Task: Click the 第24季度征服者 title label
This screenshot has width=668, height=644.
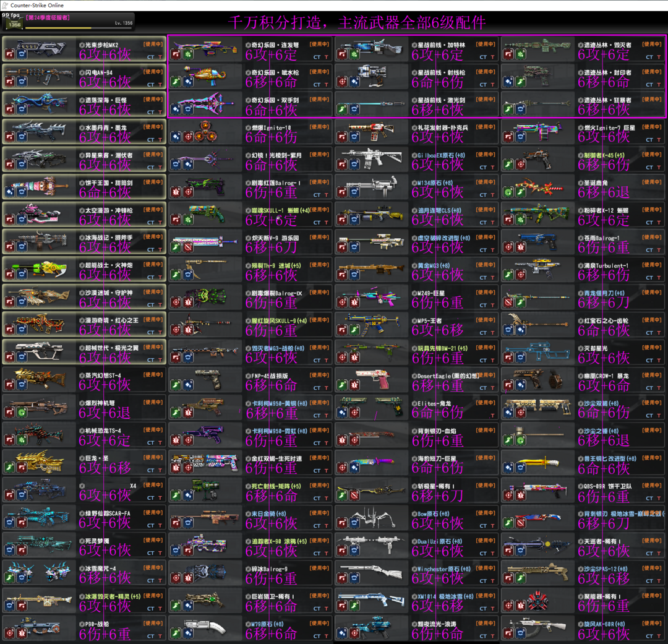Action: pyautogui.click(x=48, y=17)
